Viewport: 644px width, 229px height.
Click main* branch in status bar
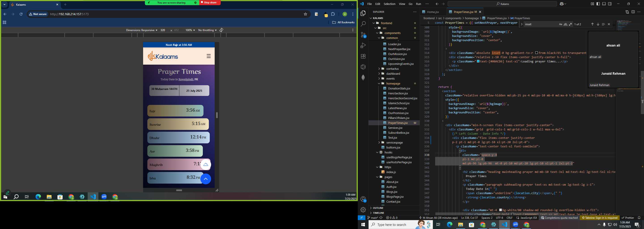(372, 218)
